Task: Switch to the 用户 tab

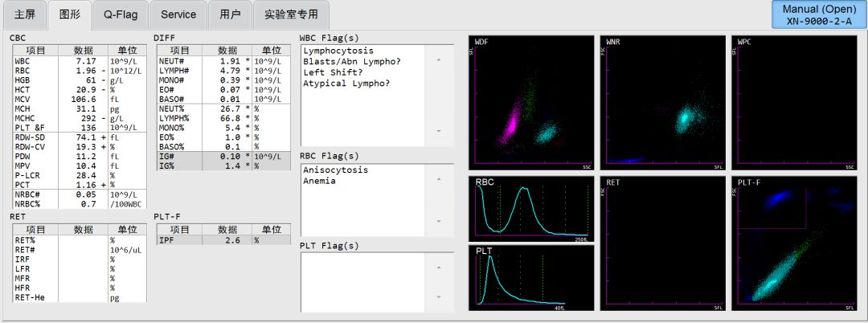Action: (x=231, y=15)
